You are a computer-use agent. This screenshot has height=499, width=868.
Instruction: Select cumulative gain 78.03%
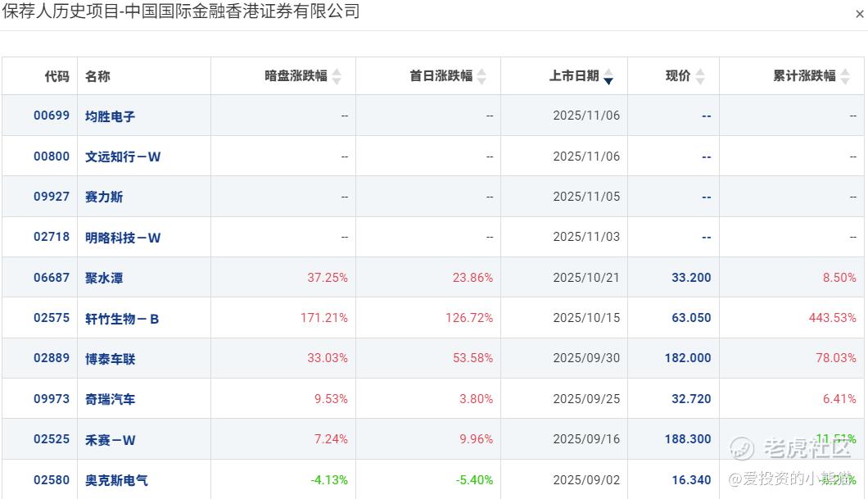(x=836, y=358)
